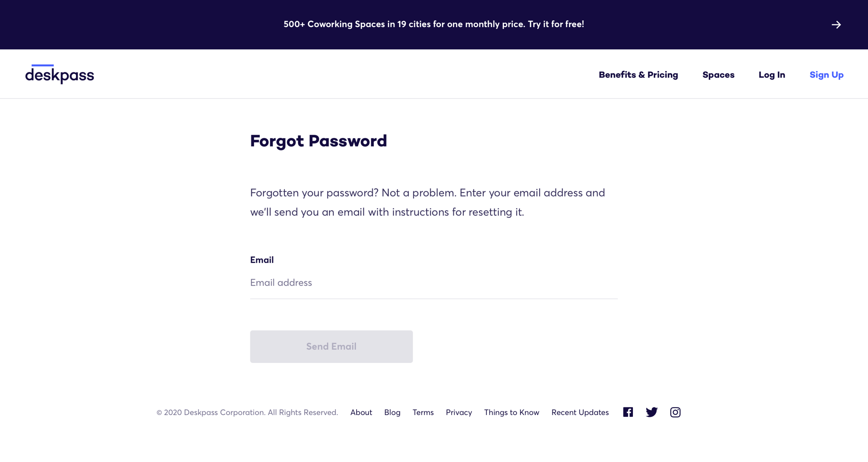Open Things to Know page
This screenshot has height=462, width=868.
pyautogui.click(x=511, y=412)
